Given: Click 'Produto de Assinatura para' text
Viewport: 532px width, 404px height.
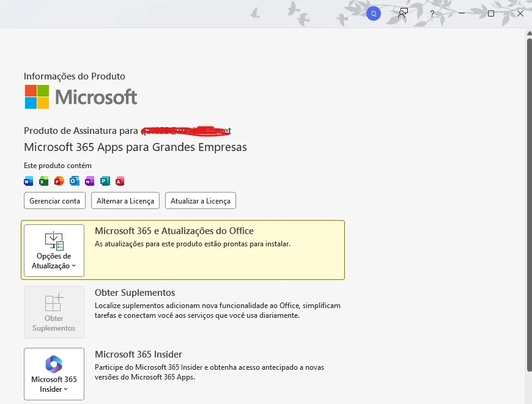Looking at the screenshot, I should click(x=81, y=131).
